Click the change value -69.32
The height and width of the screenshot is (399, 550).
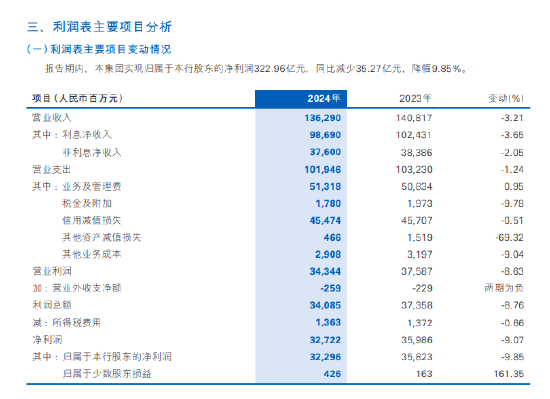pyautogui.click(x=510, y=238)
